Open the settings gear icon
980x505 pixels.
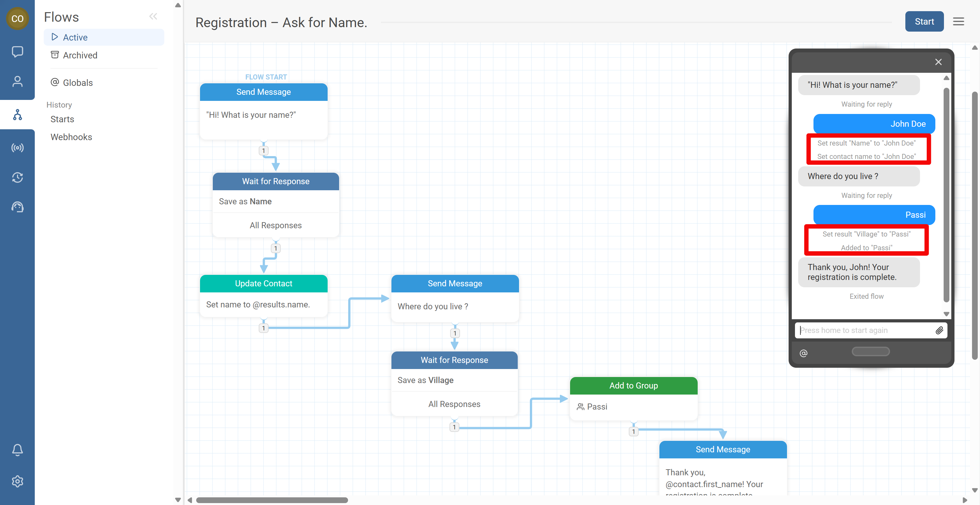tap(17, 481)
